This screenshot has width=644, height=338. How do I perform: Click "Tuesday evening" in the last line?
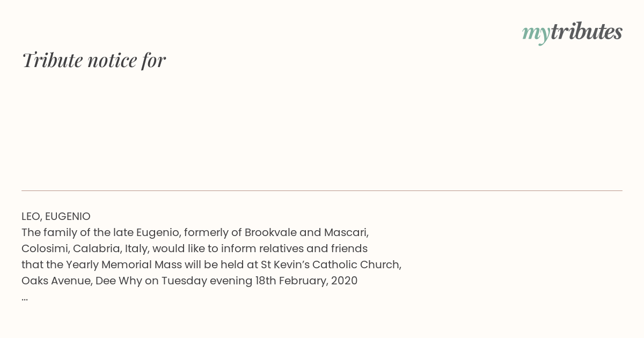(x=207, y=281)
